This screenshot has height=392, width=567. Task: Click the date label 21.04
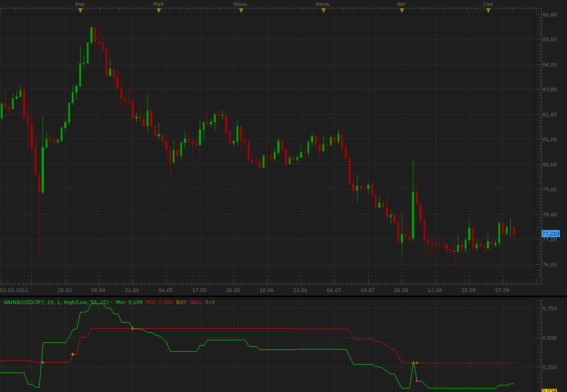132,290
